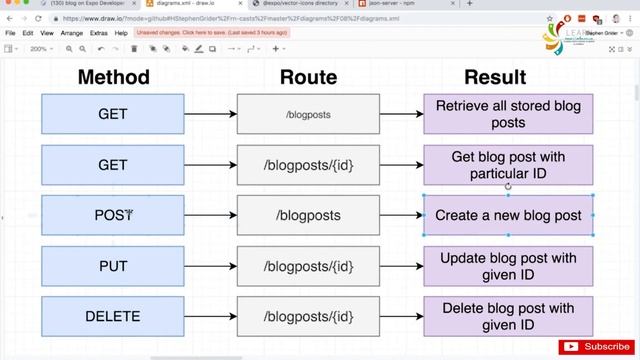Collapse the toolbar with double chevron
Image resolution: width=640 pixels, height=360 pixels.
[x=630, y=49]
